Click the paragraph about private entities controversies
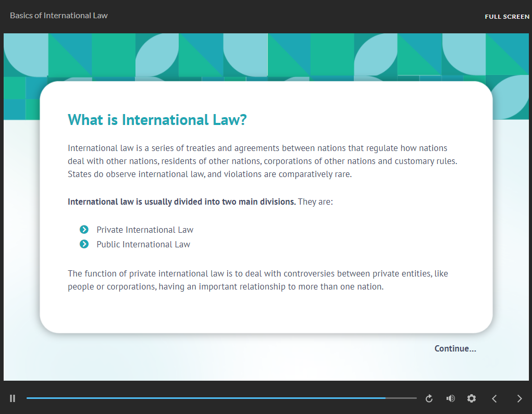Screen dimensions: 532x414 (x=257, y=280)
